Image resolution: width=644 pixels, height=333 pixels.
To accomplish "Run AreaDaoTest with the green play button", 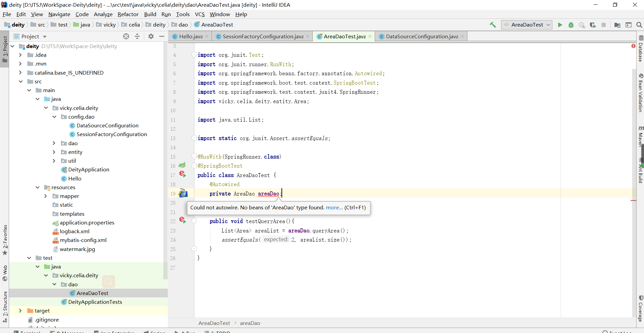I will 560,25.
